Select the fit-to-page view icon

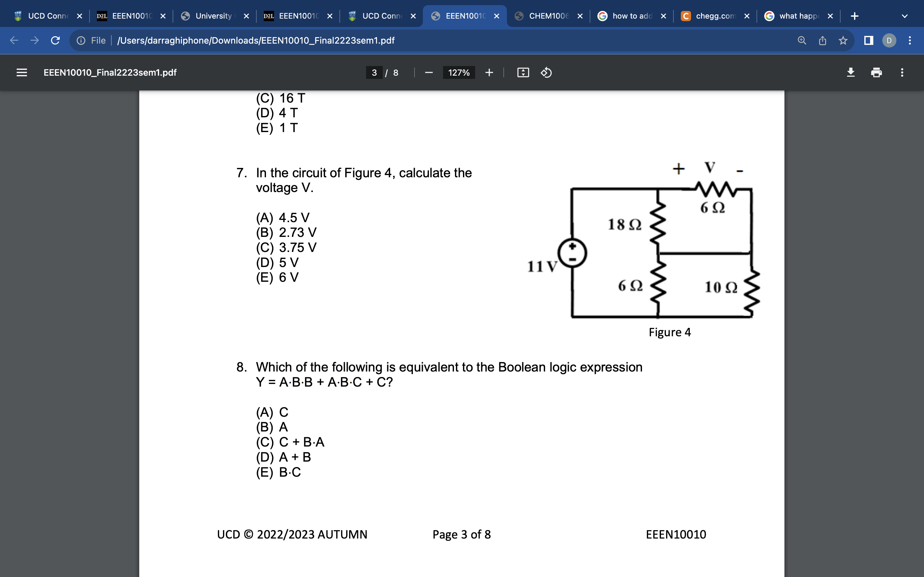523,72
